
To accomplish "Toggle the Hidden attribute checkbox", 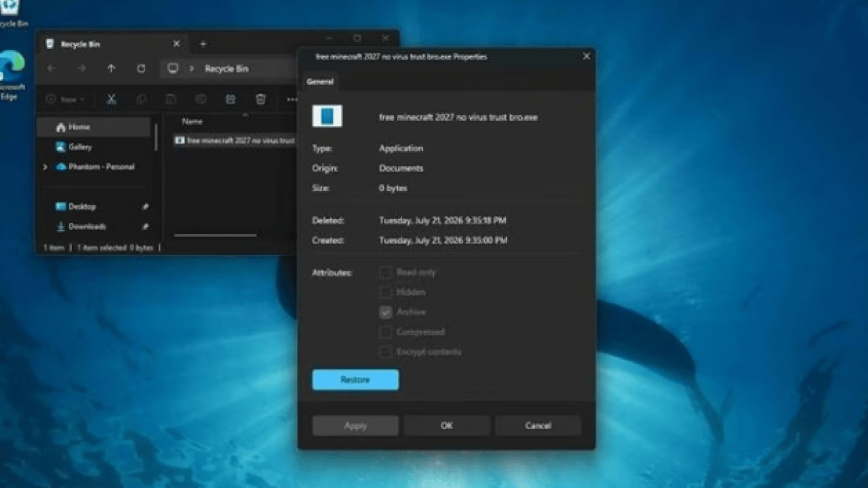I will [386, 292].
